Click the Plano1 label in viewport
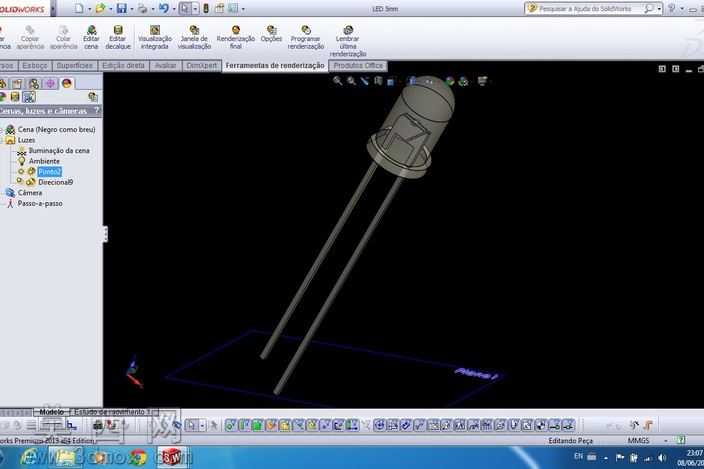The height and width of the screenshot is (469, 704). click(476, 373)
